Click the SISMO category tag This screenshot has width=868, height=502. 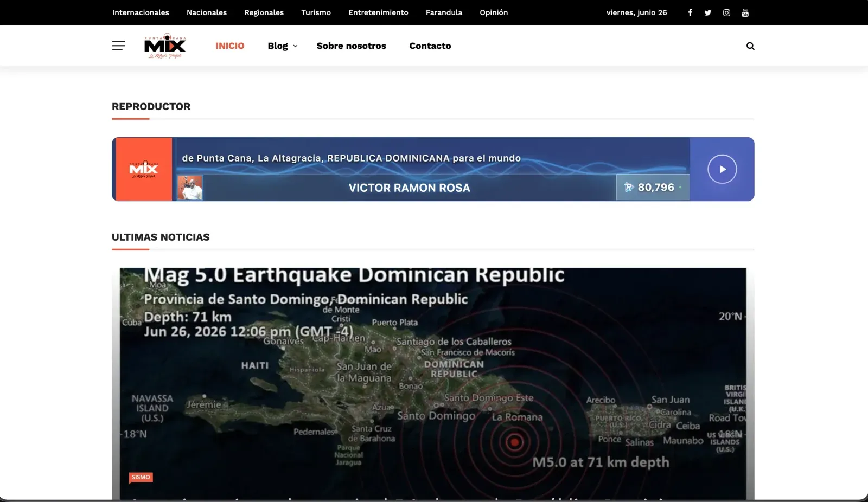pos(141,477)
